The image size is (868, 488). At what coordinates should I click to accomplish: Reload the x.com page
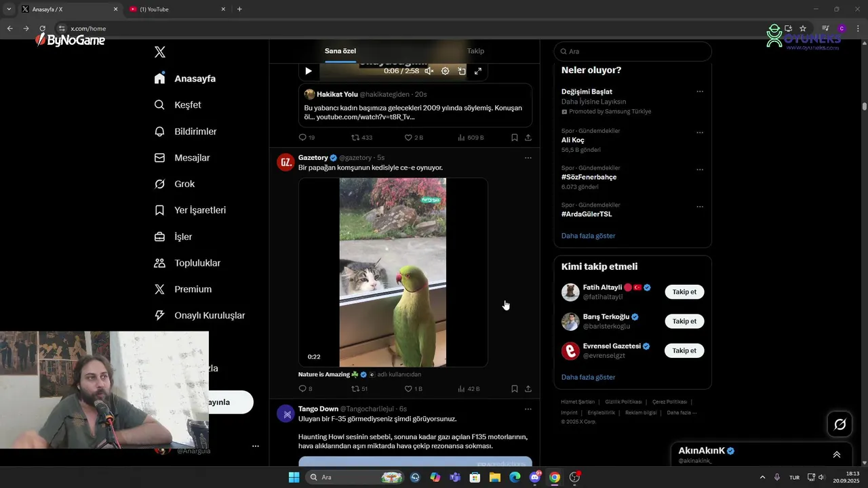(42, 28)
